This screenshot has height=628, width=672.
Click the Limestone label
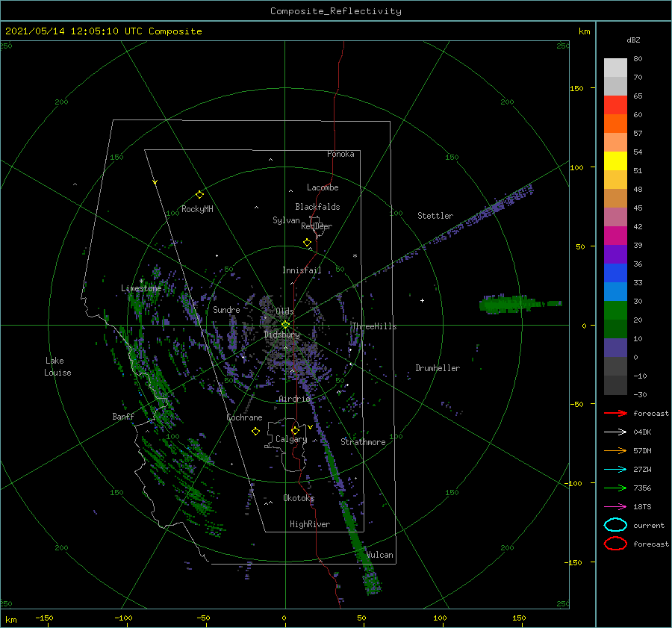[x=141, y=288]
